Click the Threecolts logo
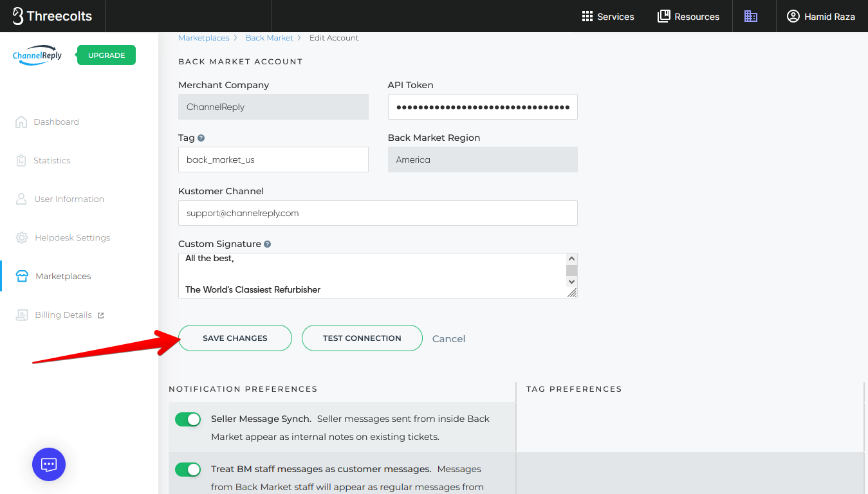The height and width of the screenshot is (494, 868). [52, 16]
